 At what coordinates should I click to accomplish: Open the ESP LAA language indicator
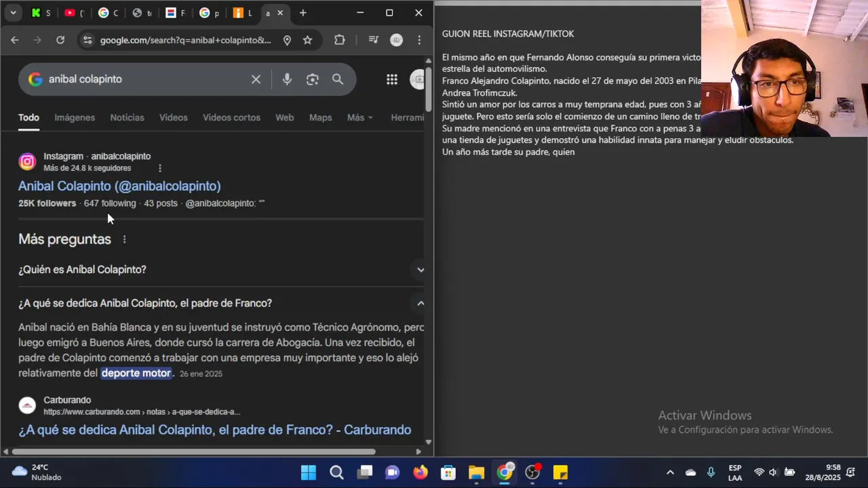[x=734, y=472]
